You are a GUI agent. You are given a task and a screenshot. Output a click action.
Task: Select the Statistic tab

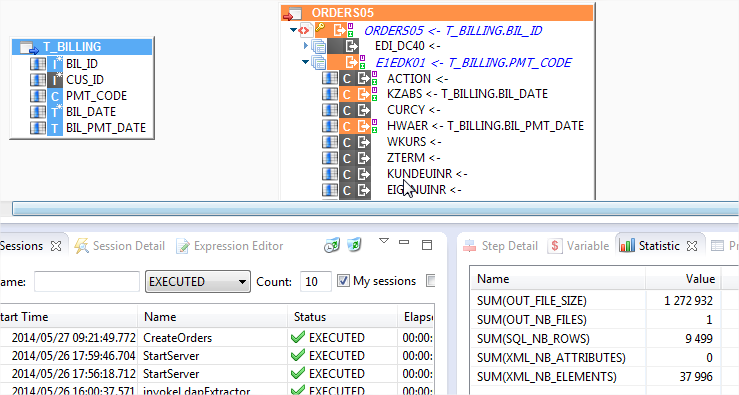[x=649, y=246]
